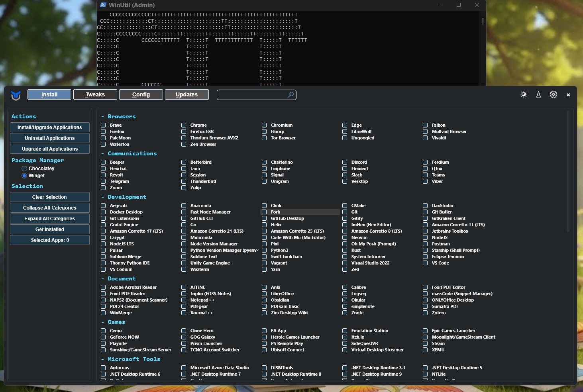Image resolution: width=583 pixels, height=392 pixels.
Task: Check the Fork checkbox
Action: 264,212
